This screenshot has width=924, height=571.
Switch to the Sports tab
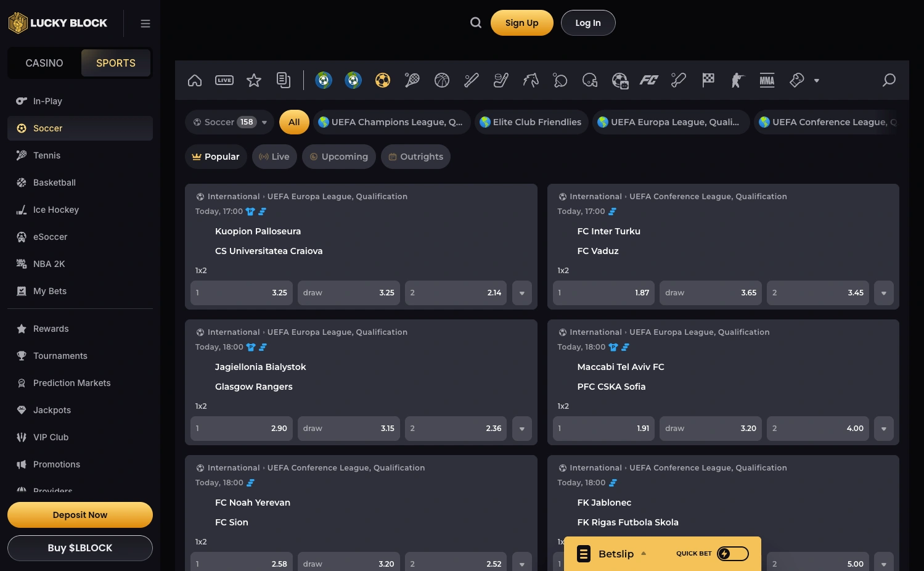116,63
